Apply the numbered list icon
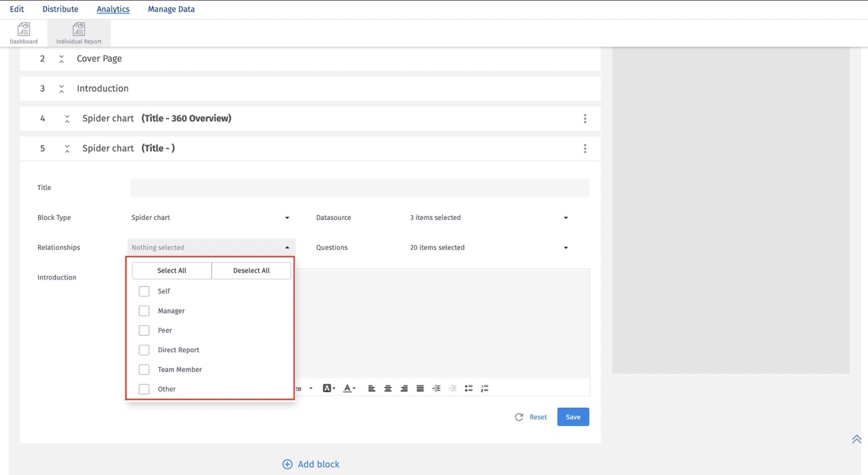 [485, 387]
